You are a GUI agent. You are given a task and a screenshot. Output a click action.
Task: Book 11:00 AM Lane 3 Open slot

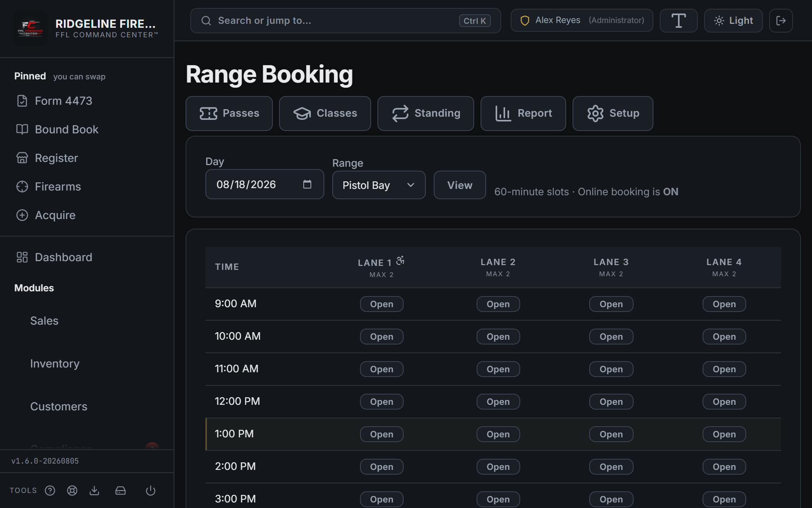click(611, 369)
